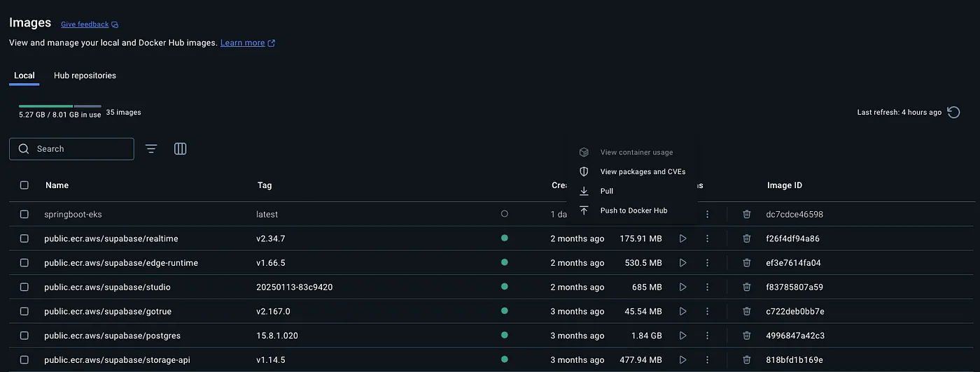980x372 pixels.
Task: Choose View packages and CVEs
Action: (632, 171)
